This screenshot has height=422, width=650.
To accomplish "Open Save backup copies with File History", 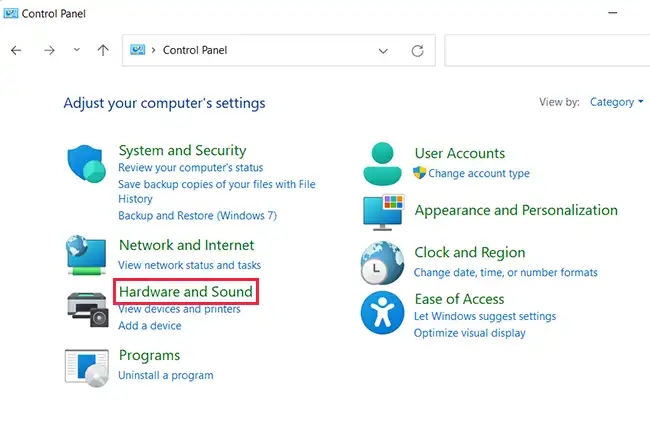I will (217, 191).
